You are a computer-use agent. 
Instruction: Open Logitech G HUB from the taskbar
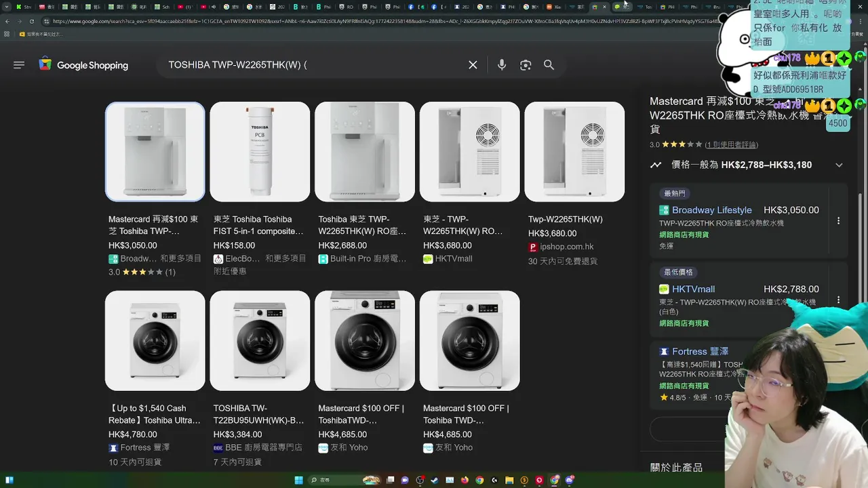494,480
